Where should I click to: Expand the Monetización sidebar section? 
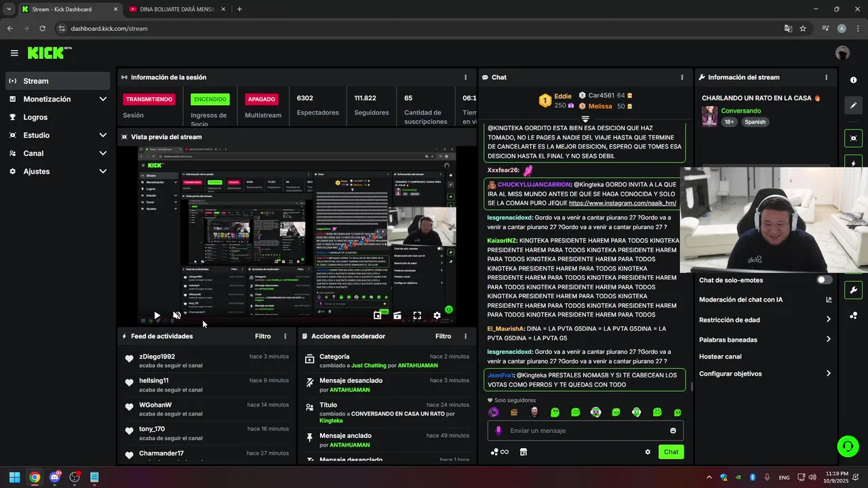click(58, 99)
